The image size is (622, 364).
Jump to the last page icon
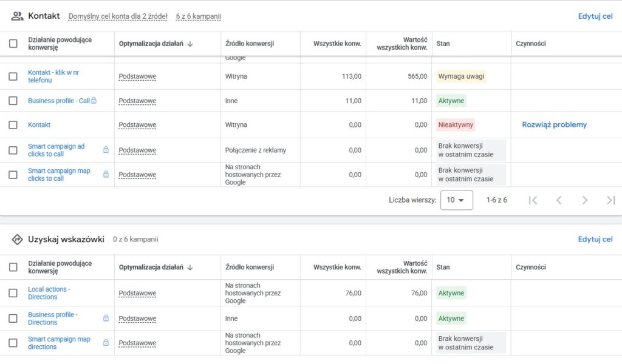pos(610,200)
